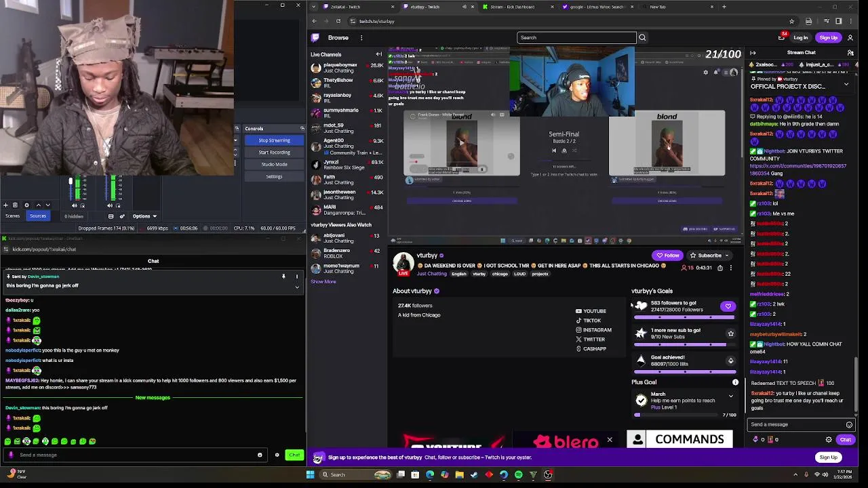Select the Sources tab in OBS
868x488 pixels.
tap(38, 216)
